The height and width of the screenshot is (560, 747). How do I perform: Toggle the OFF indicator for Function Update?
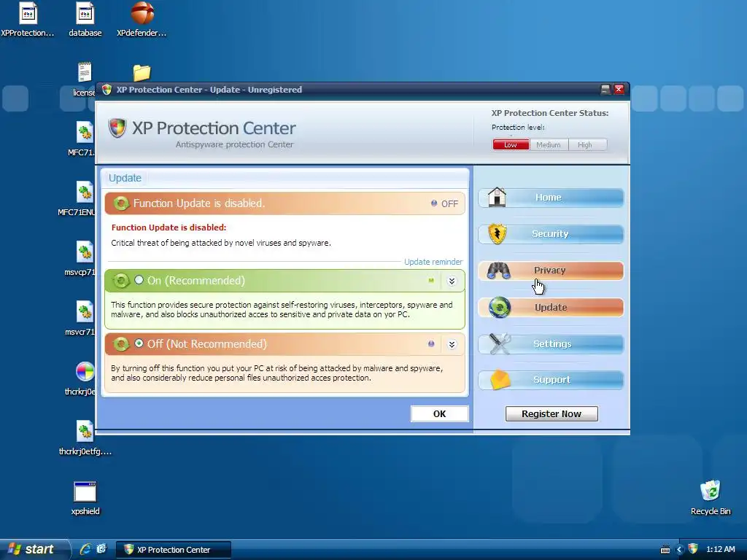[444, 204]
